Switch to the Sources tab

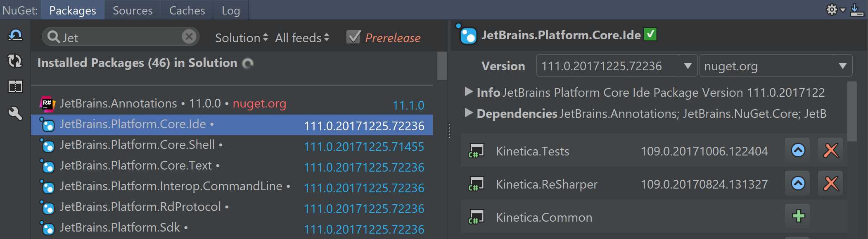click(133, 10)
